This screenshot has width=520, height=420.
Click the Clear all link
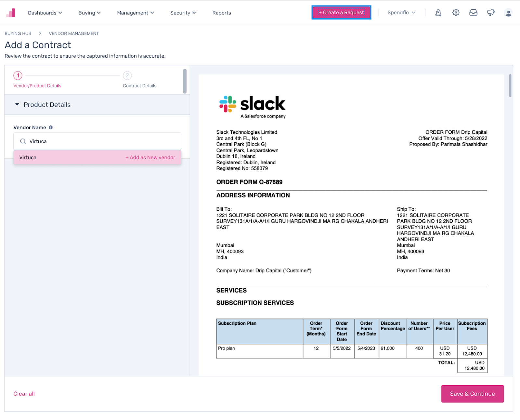[x=24, y=394]
